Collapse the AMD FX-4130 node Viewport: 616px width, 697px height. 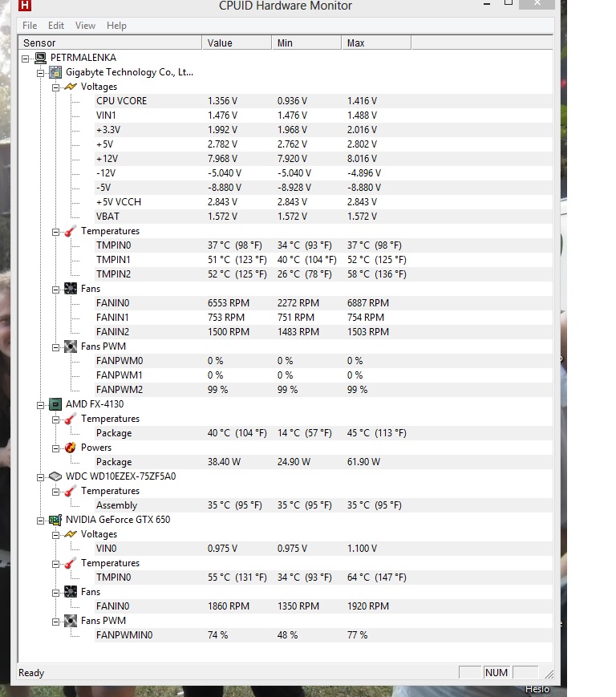[x=41, y=405]
